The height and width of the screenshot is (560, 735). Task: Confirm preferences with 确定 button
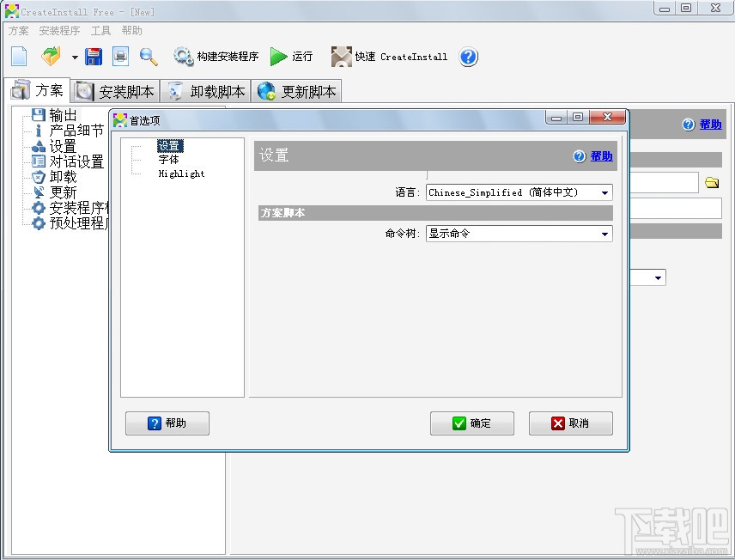click(x=472, y=423)
